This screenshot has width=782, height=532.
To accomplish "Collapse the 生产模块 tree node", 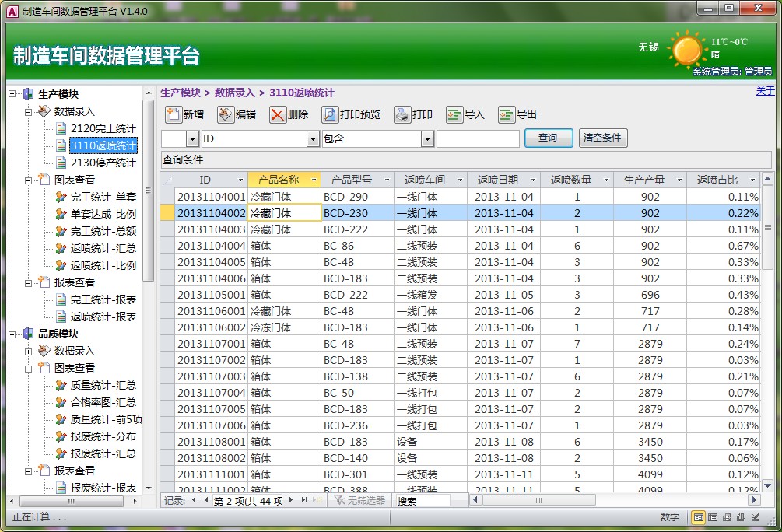I will point(12,94).
